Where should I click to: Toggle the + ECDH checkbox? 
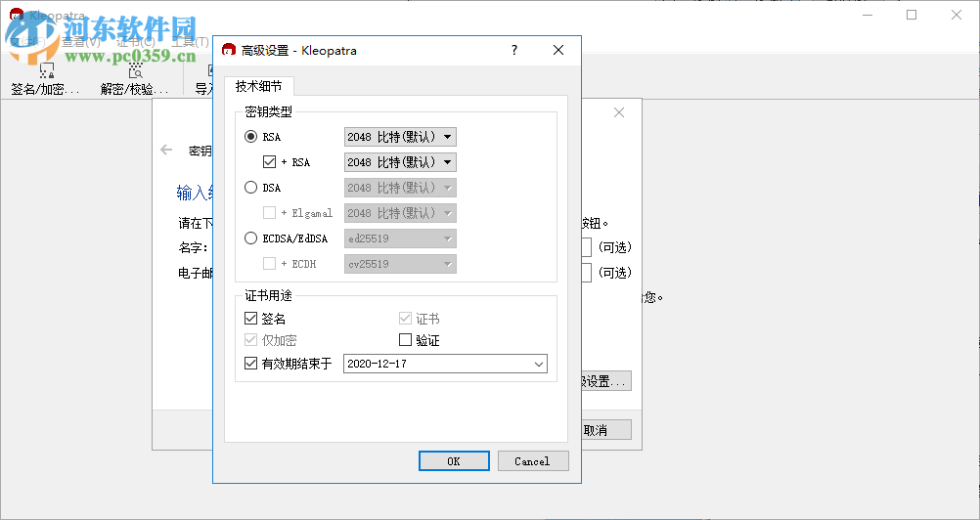(x=269, y=264)
